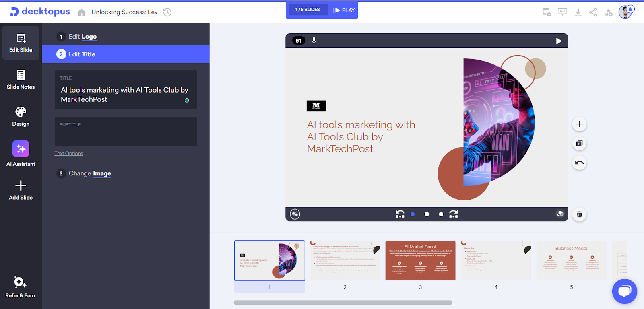Image resolution: width=644 pixels, height=309 pixels.
Task: Edit the TITLE text field
Action: [126, 90]
